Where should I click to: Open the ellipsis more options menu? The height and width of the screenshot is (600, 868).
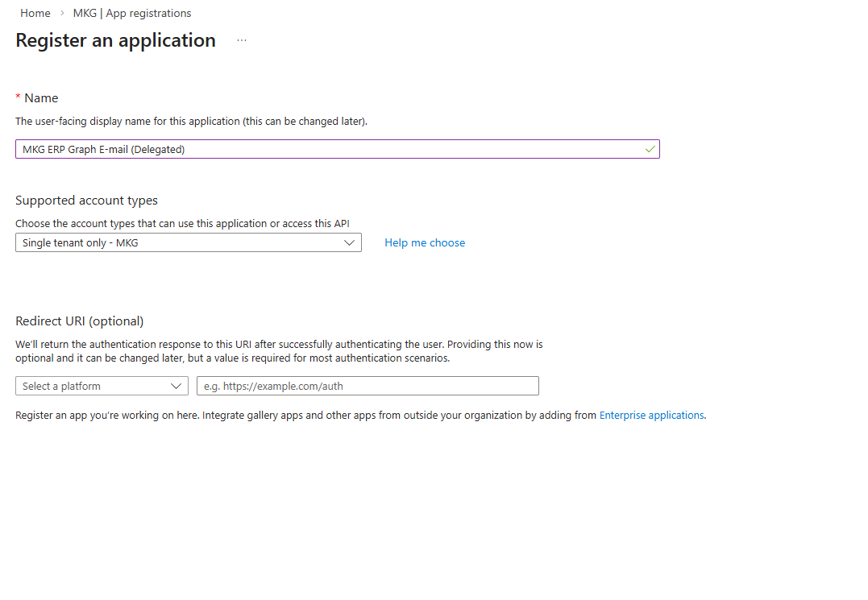(242, 40)
